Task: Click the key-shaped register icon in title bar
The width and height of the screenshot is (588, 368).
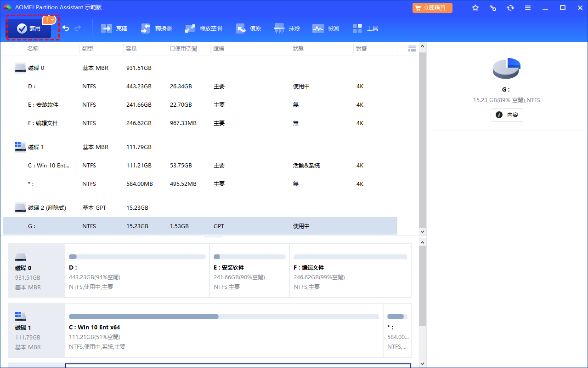Action: pos(493,8)
